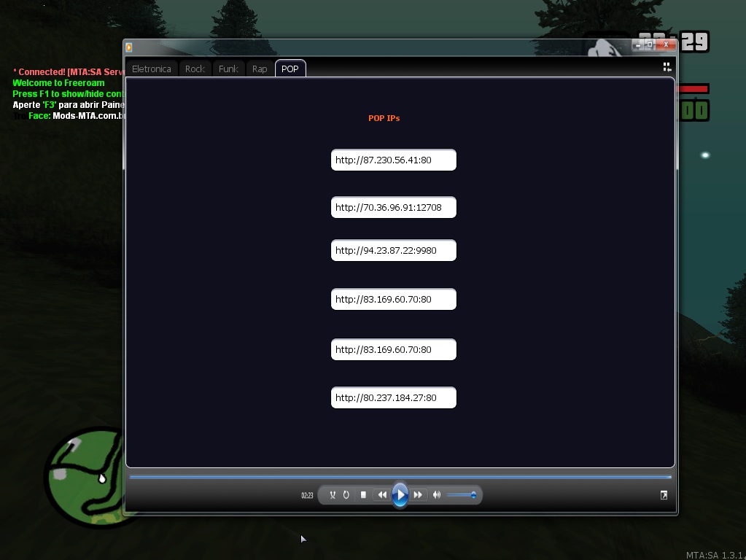Image resolution: width=746 pixels, height=560 pixels.
Task: Click the next/fast-forward button
Action: (x=418, y=495)
